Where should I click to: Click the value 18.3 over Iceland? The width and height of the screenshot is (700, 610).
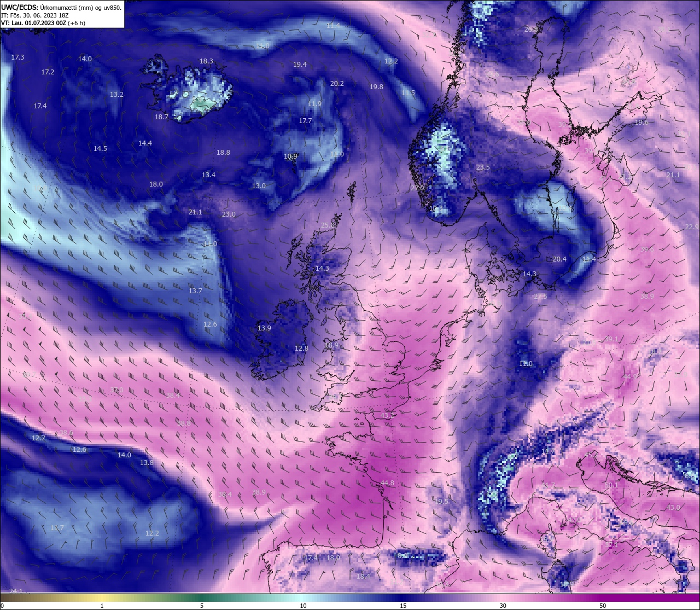click(206, 61)
